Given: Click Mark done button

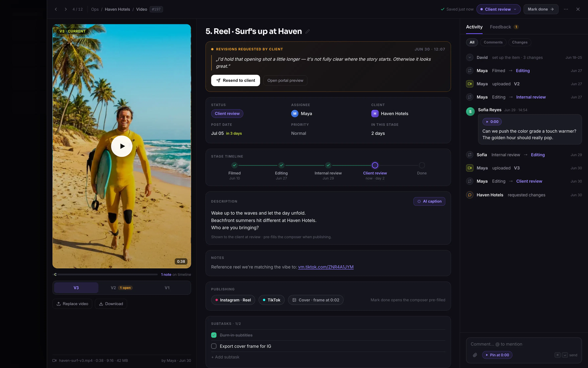Looking at the screenshot, I should coord(541,9).
